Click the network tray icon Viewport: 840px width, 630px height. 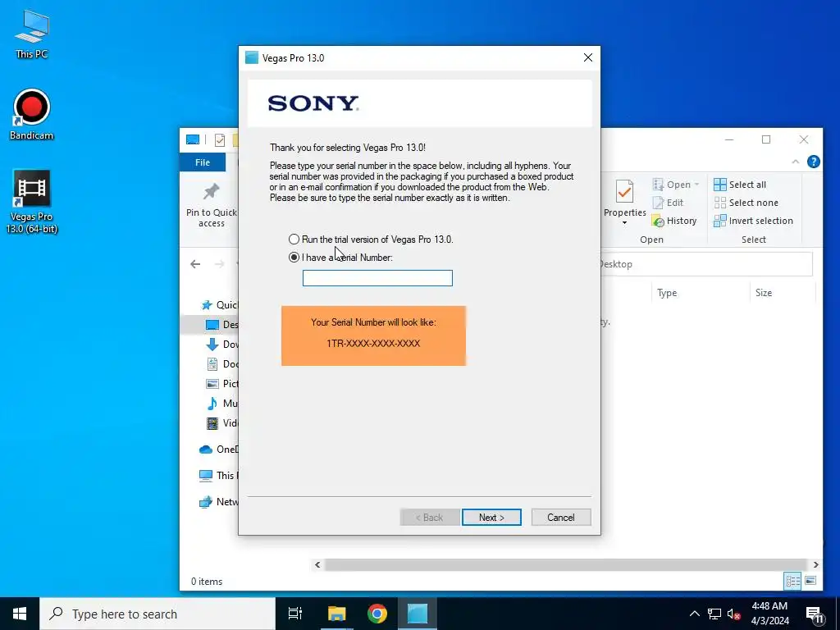[714, 614]
